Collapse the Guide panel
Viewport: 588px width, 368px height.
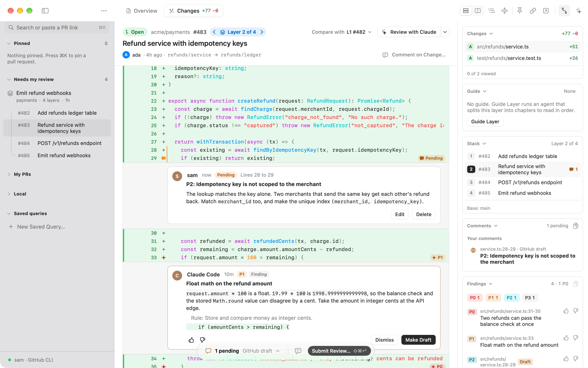coord(477,91)
